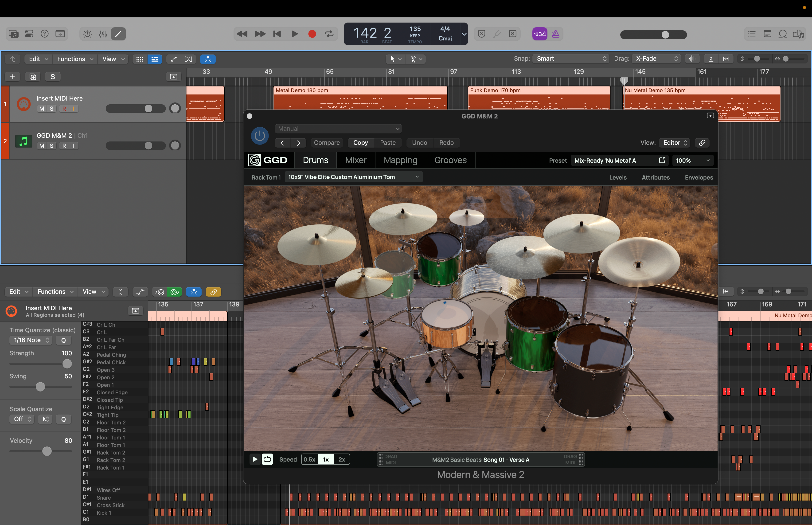Click the GGD plugin loop playback icon
812x525 pixels.
(x=267, y=459)
